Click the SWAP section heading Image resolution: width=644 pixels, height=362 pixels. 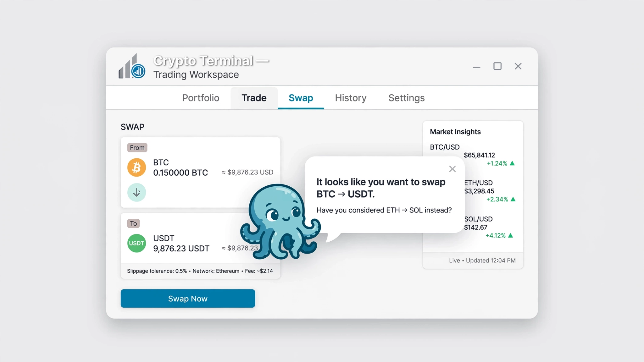[x=132, y=127]
